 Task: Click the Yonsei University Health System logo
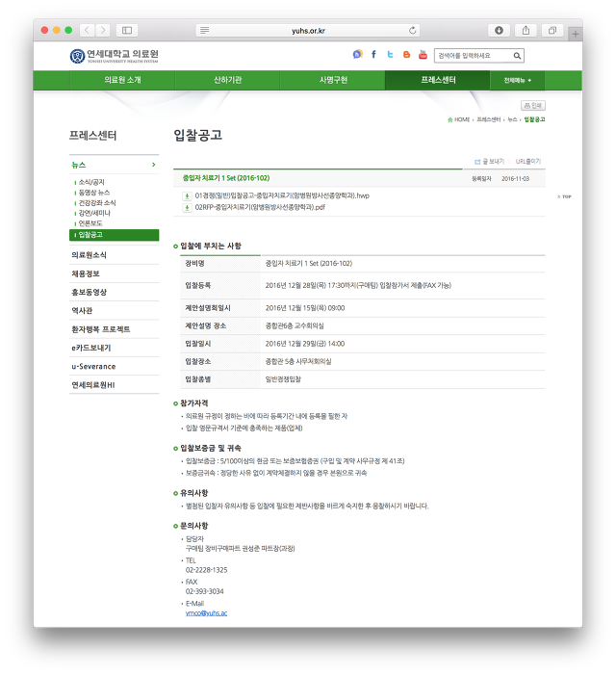pyautogui.click(x=114, y=56)
